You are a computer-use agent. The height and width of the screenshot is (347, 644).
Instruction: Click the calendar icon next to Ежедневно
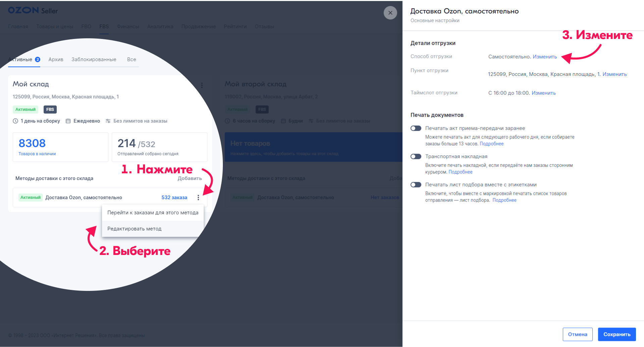[68, 121]
